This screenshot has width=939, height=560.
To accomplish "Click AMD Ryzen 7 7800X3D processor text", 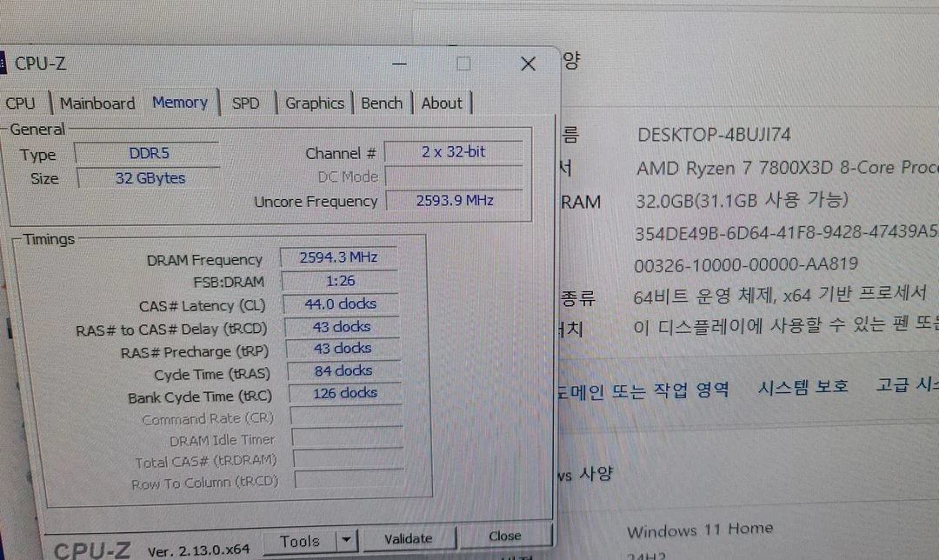I will [787, 168].
